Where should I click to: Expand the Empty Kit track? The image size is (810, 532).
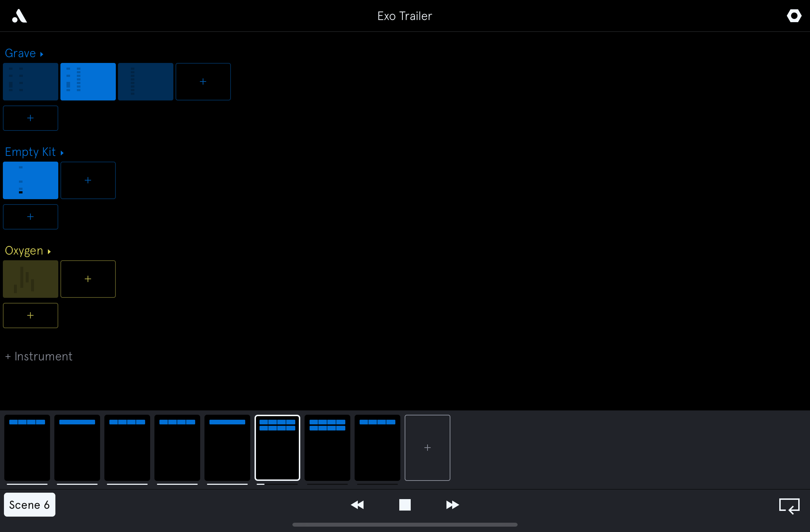(34, 152)
